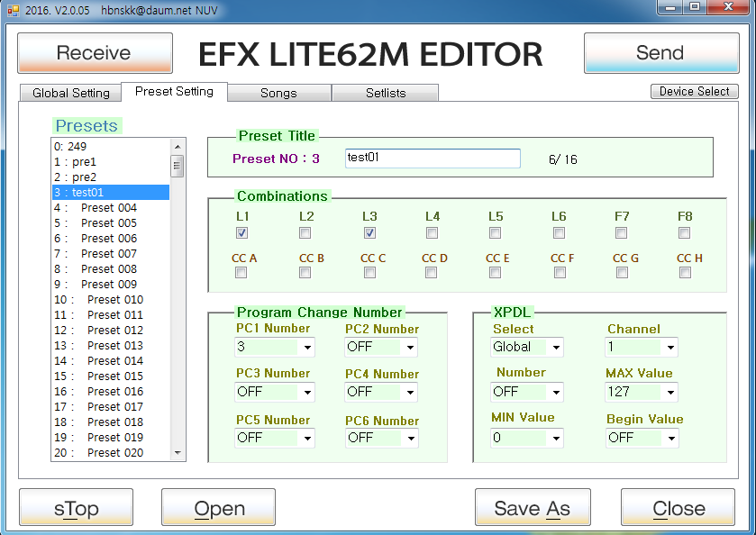
Task: Select preset '2 : pre2' in list
Action: [x=111, y=177]
